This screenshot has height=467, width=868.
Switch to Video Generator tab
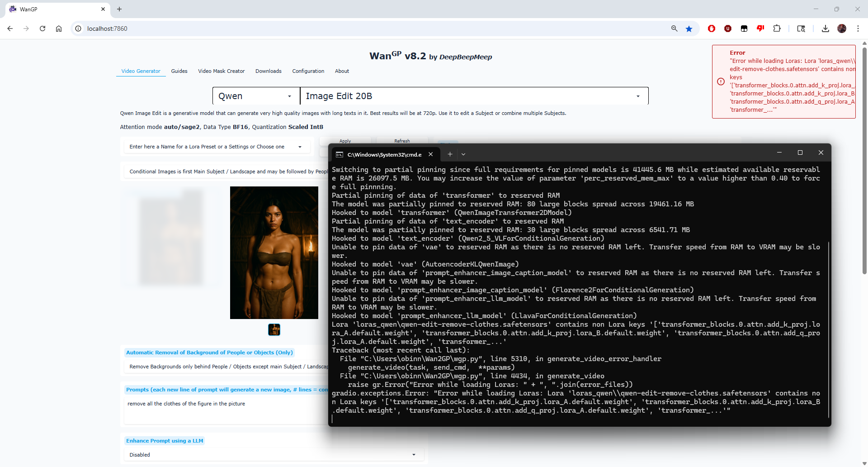141,71
